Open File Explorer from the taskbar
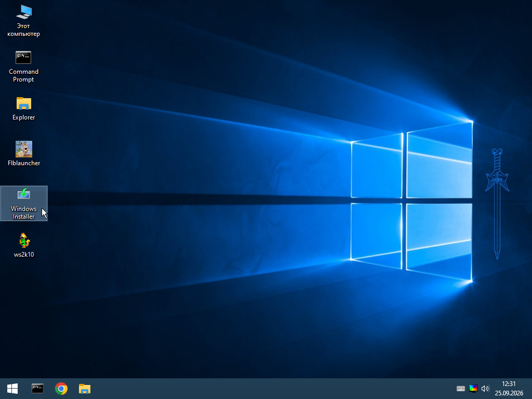The image size is (532, 399). coord(85,389)
